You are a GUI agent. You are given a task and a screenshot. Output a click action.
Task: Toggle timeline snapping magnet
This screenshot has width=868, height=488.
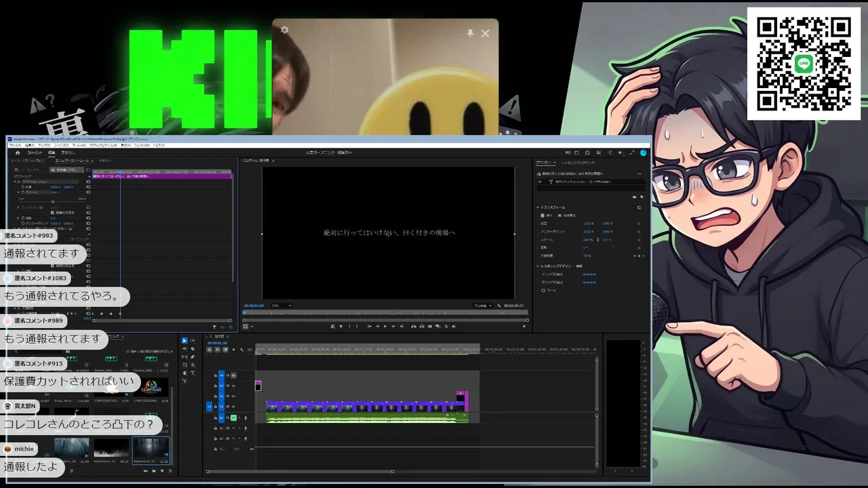point(217,350)
